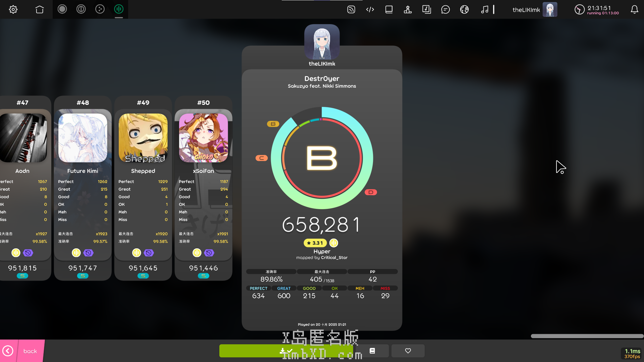Open the beatmap listing icon
The image size is (644, 362).
coord(427,9)
